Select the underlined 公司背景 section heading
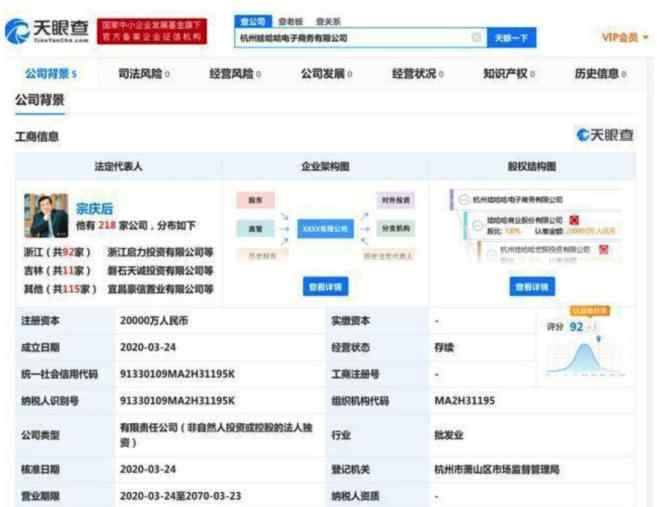Screen dimensions: 660x507 point(40,101)
